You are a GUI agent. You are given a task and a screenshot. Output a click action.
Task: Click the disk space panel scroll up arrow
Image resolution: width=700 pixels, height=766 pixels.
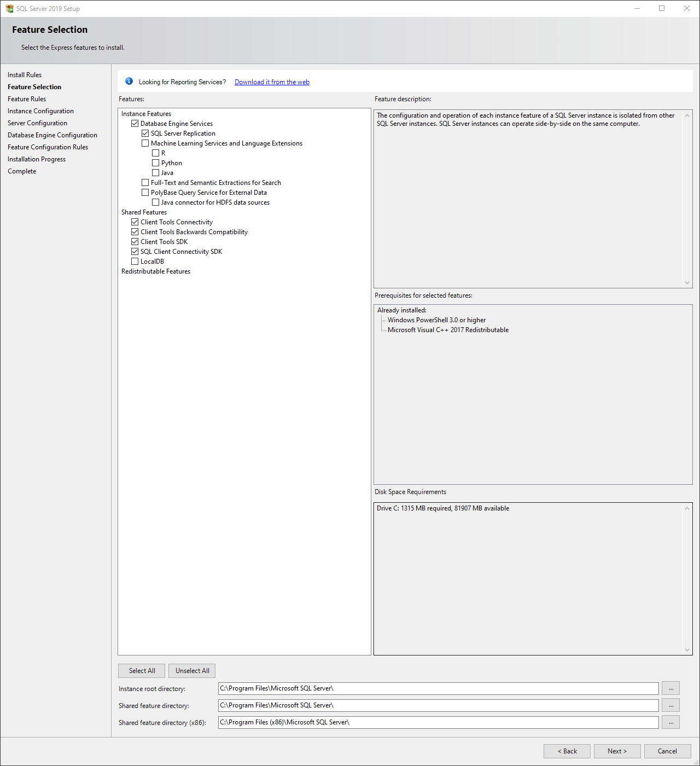coord(687,508)
